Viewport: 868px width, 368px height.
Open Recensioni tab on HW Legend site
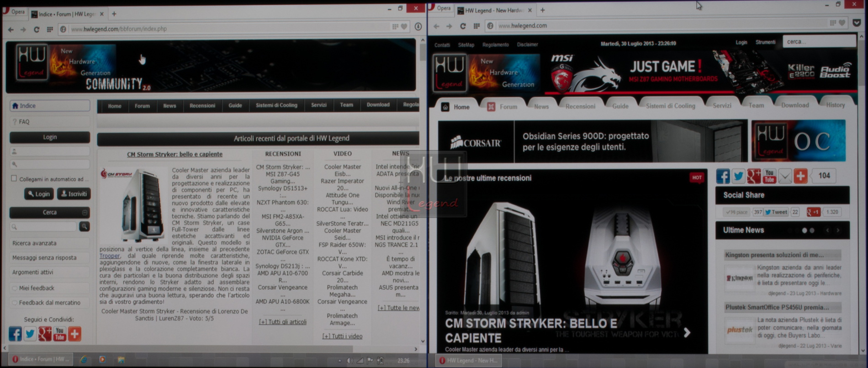coord(580,107)
